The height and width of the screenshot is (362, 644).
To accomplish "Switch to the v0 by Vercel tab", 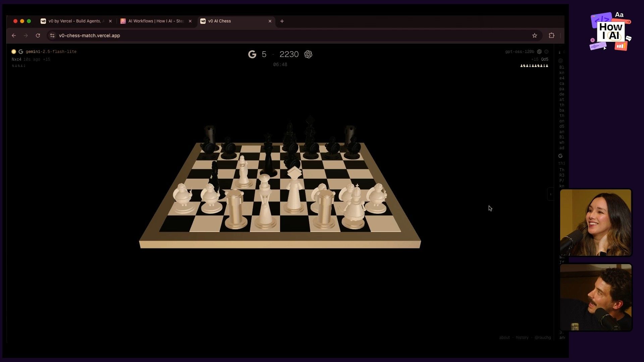I will pos(75,21).
